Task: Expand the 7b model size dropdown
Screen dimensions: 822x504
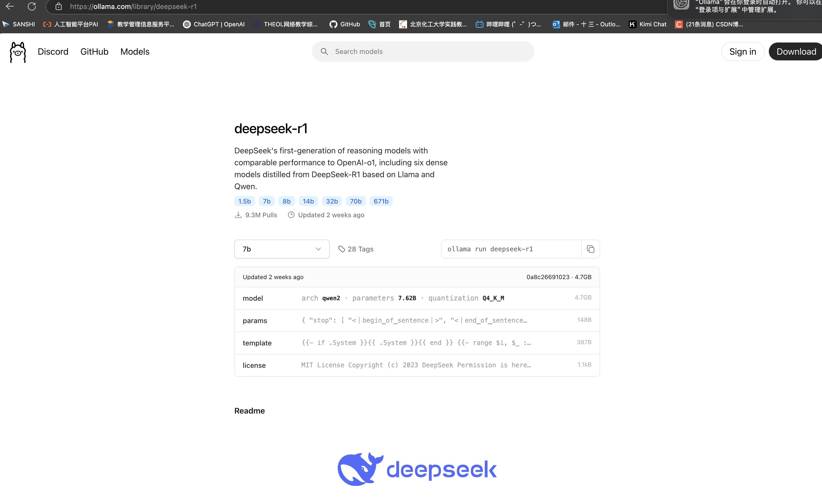Action: click(282, 249)
